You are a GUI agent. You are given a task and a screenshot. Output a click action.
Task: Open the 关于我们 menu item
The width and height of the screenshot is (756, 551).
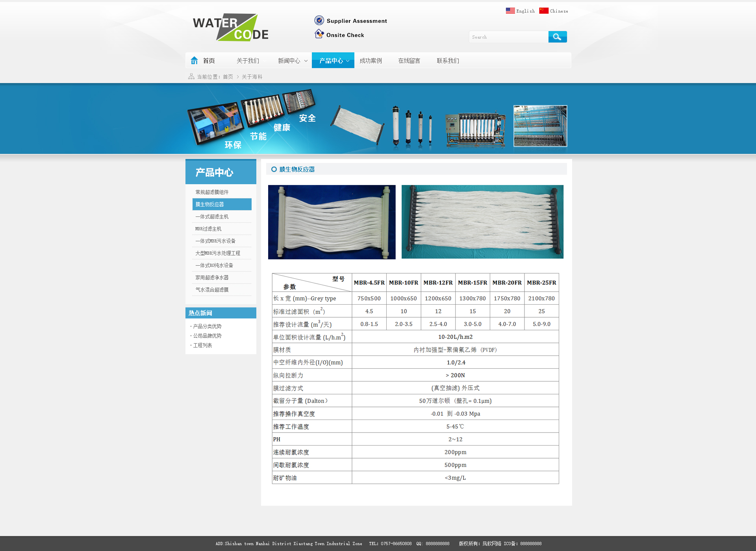(248, 61)
